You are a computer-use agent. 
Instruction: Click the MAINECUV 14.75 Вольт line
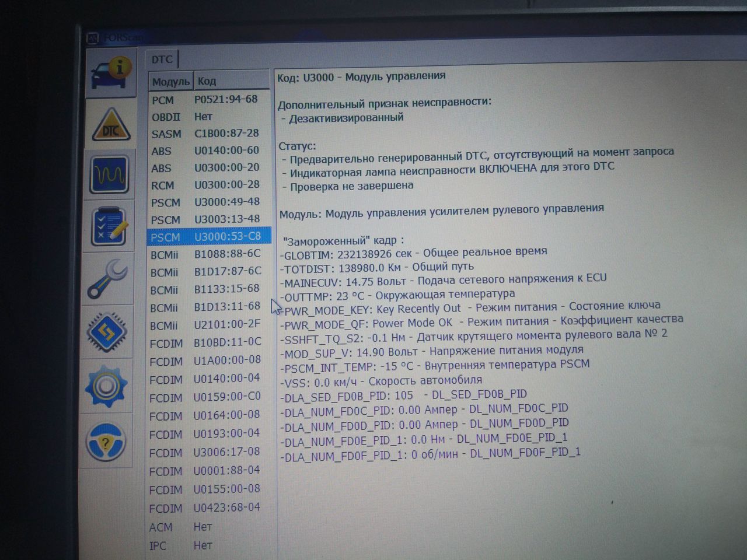click(444, 281)
